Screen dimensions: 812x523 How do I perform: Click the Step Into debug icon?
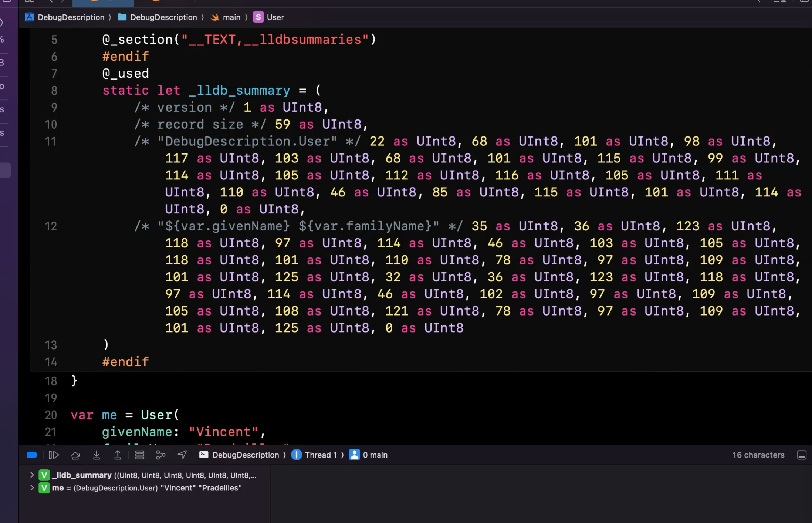point(97,455)
